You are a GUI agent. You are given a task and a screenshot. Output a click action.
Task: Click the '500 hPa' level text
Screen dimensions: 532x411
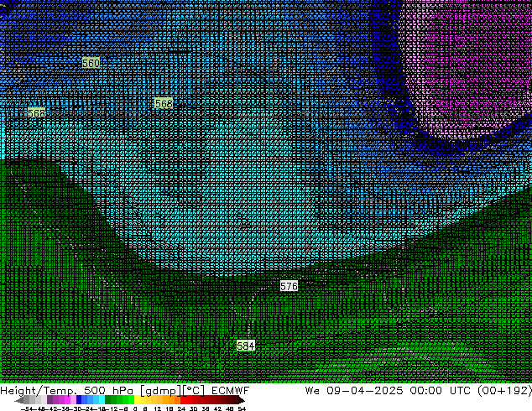click(108, 390)
